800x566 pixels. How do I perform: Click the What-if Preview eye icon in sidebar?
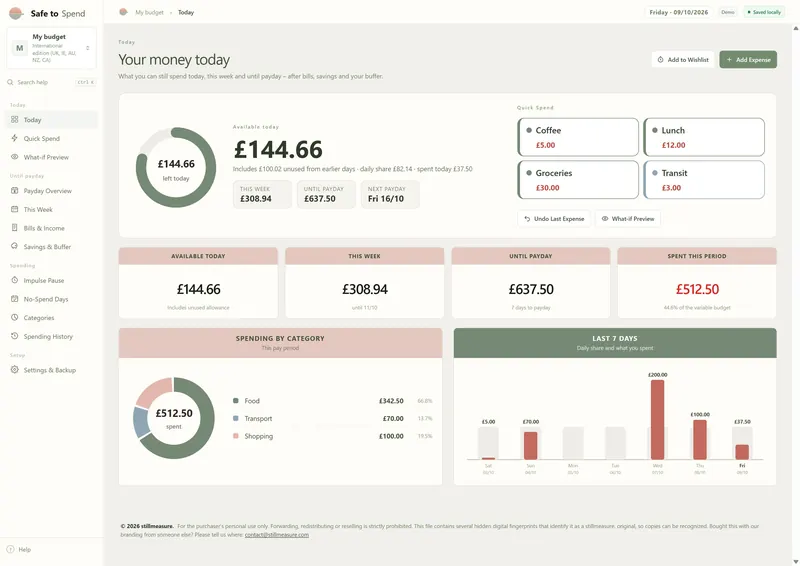click(14, 157)
